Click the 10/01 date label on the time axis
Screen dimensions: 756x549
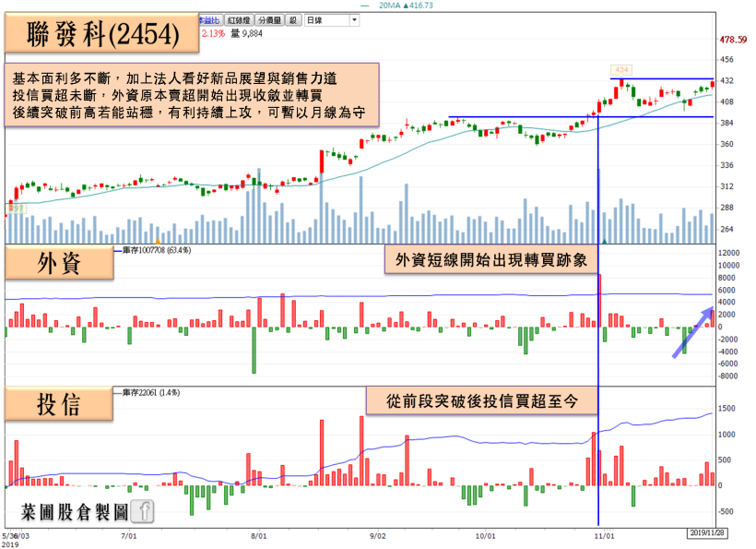pos(486,536)
